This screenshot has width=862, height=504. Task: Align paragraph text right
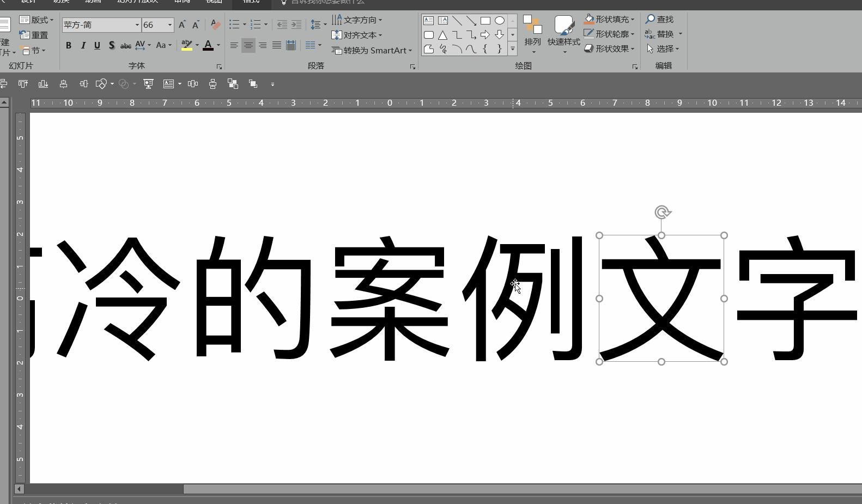pos(262,45)
